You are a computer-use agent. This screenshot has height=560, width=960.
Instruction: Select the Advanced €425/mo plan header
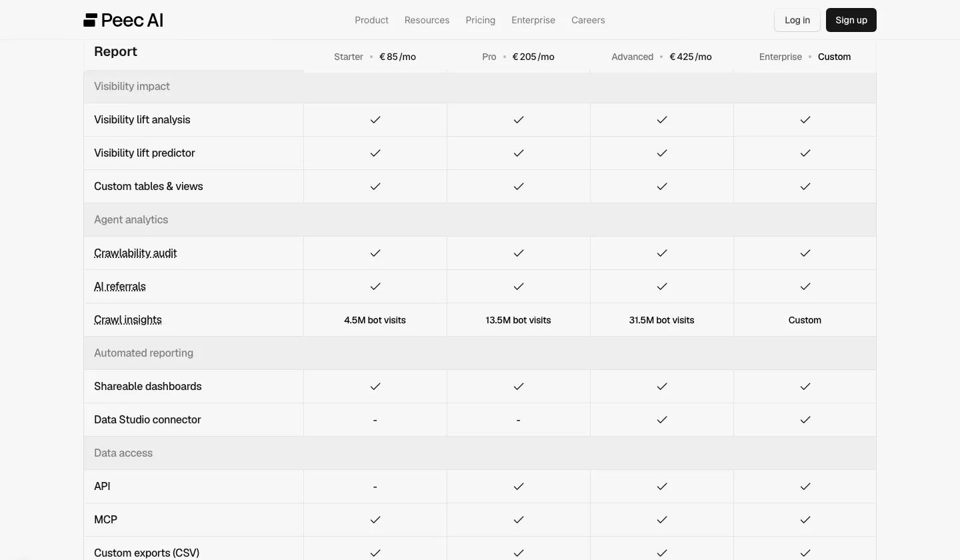click(x=661, y=57)
